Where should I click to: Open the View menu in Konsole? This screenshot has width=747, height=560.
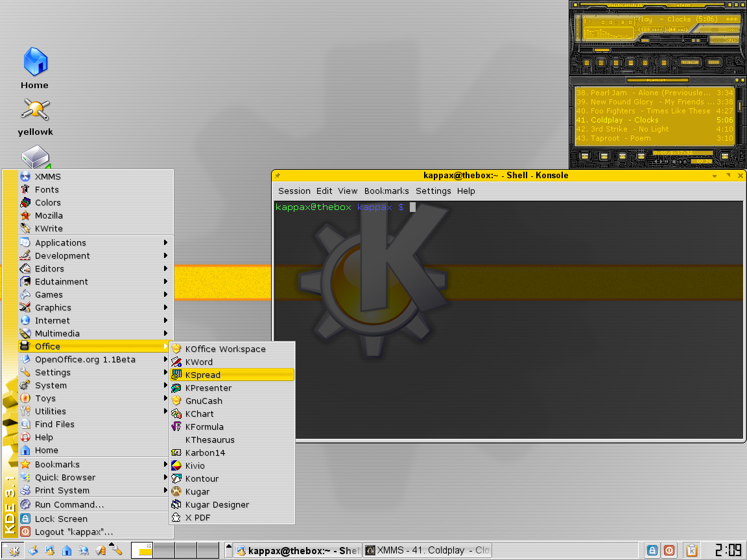pos(348,191)
